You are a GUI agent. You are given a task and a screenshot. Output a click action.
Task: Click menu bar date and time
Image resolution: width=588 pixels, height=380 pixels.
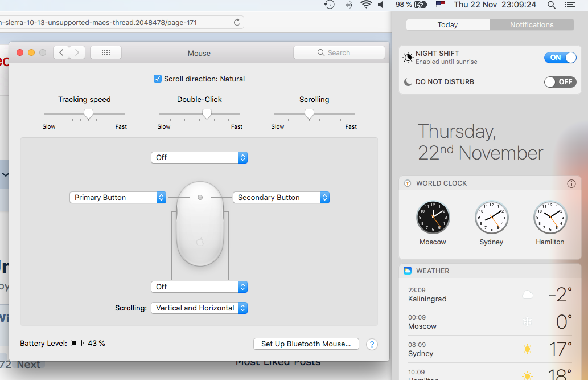[x=495, y=5]
